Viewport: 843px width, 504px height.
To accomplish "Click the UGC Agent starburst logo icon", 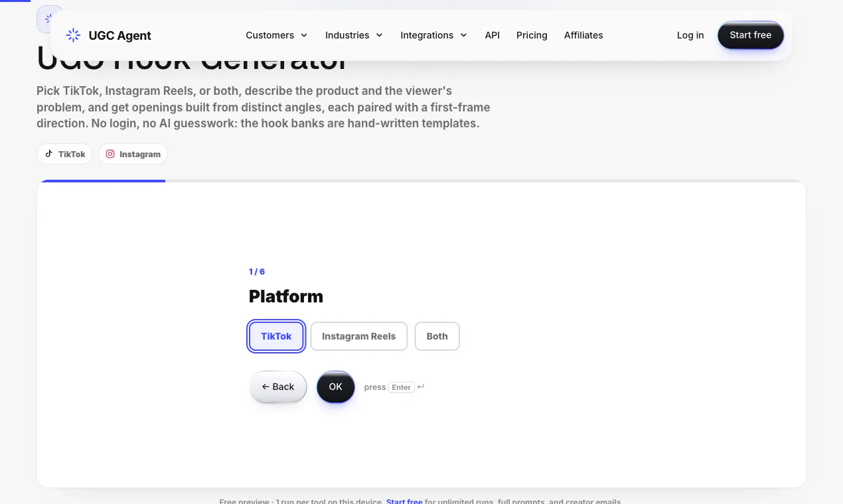I will pos(74,35).
